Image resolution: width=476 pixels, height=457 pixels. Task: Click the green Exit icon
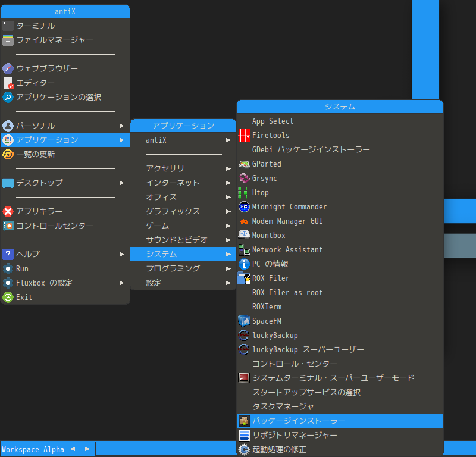click(8, 297)
